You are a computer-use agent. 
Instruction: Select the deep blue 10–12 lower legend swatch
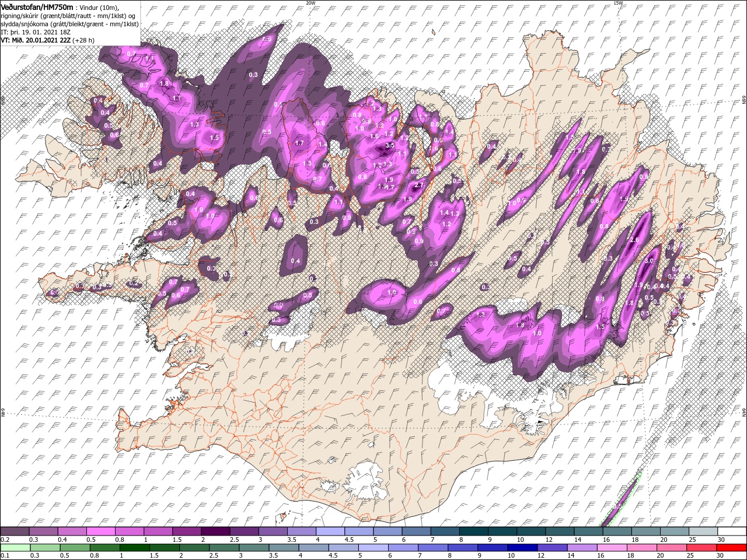pyautogui.click(x=522, y=548)
